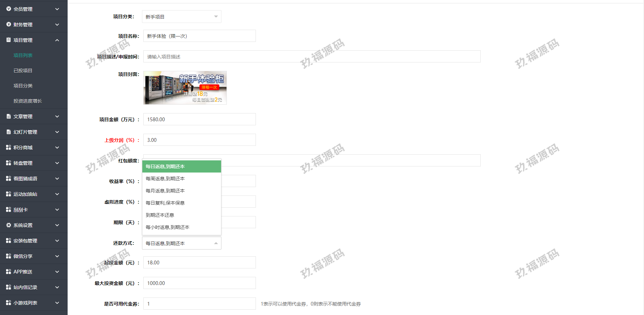Collapse the 项目管理 menu chevron
Screen dimensions: 644x315
[x=57, y=40]
